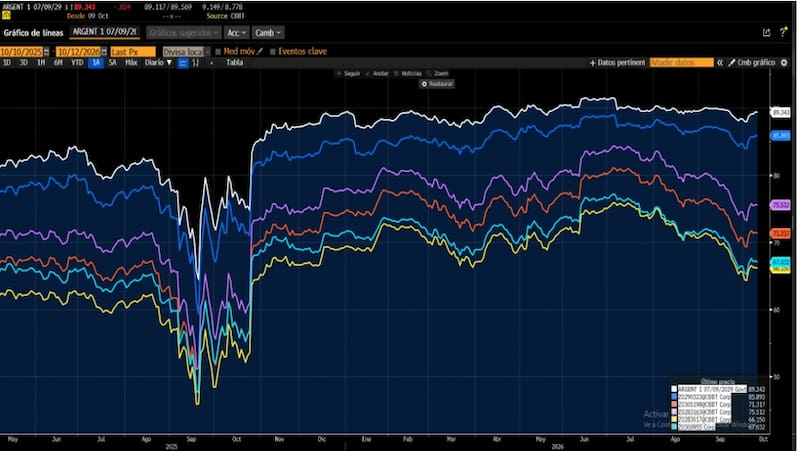This screenshot has height=451, width=800.
Task: Click white legend swatch for ARGENT 2029
Action: (x=674, y=389)
